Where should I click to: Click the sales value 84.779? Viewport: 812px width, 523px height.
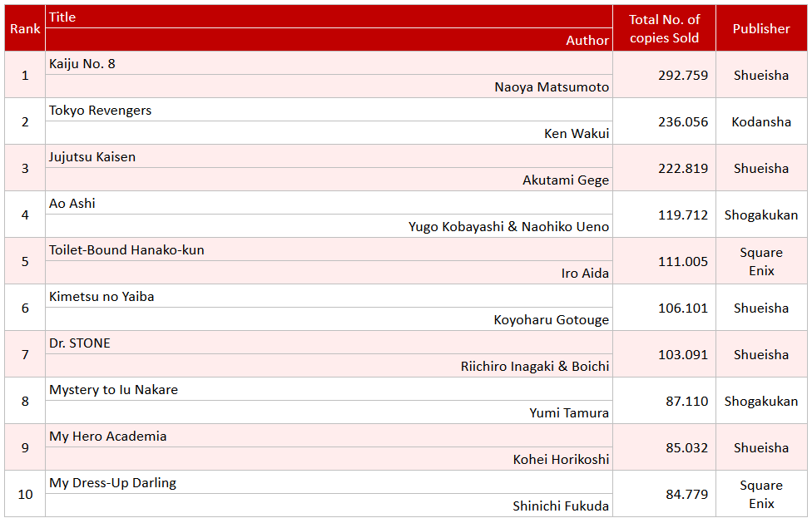686,494
